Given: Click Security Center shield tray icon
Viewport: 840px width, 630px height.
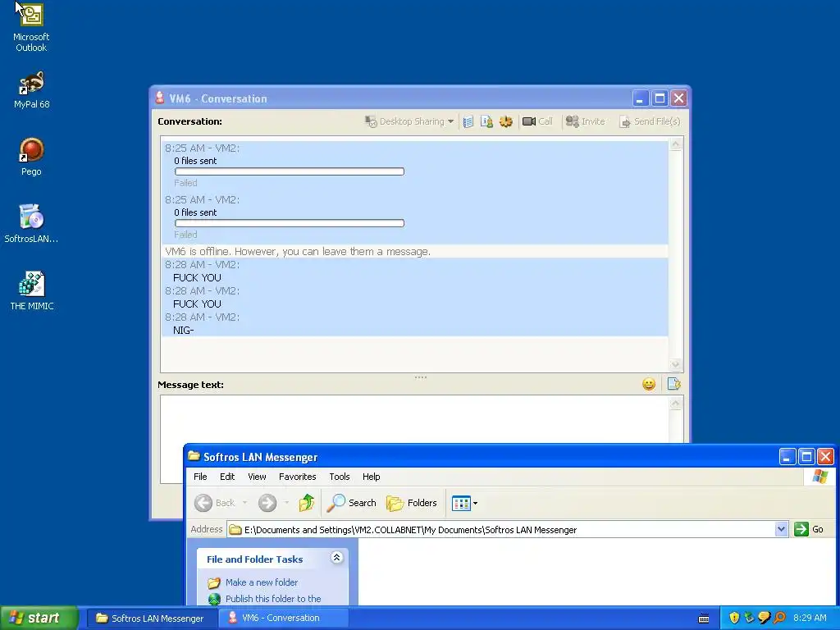Looking at the screenshot, I should (734, 619).
